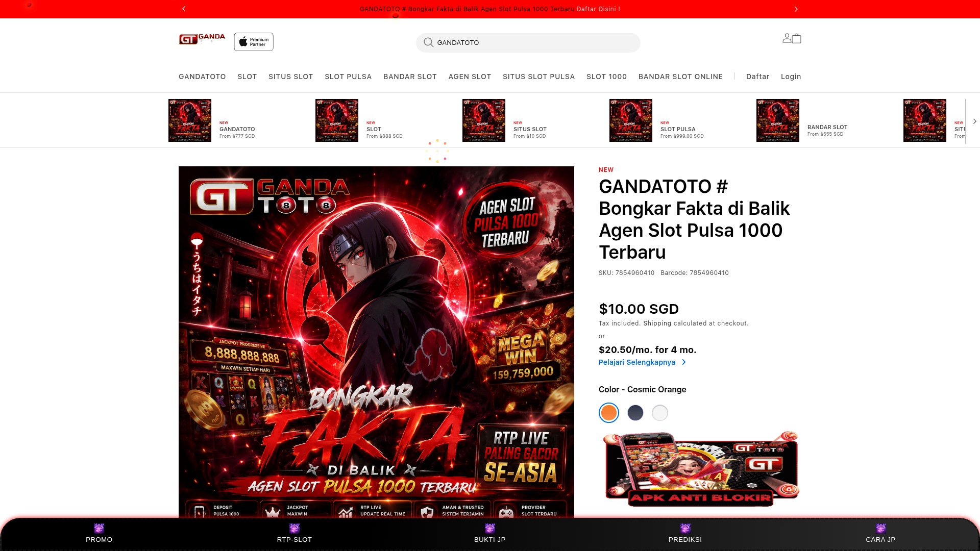
Task: Open PREDIKSI in bottom bar
Action: coord(685,534)
